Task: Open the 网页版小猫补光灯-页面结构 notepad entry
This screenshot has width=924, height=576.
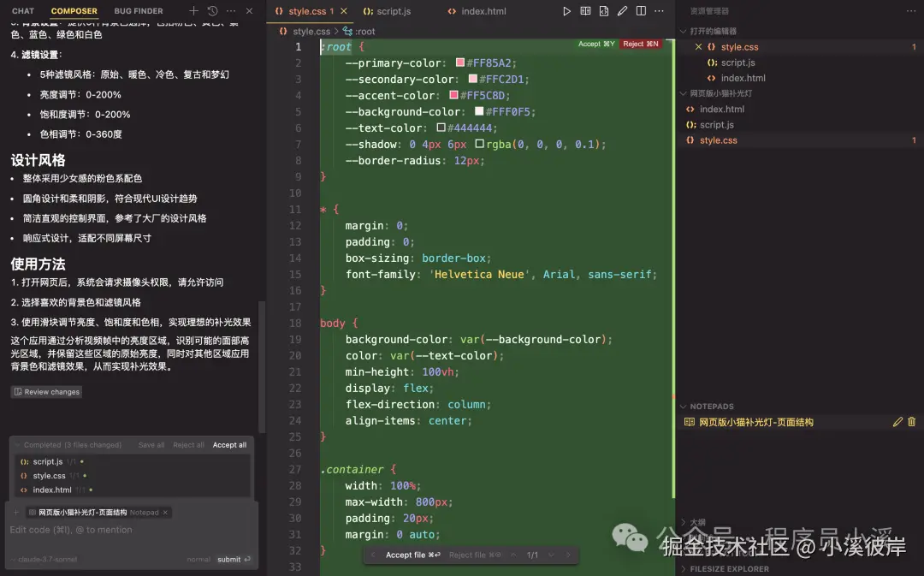Action: pyautogui.click(x=756, y=422)
